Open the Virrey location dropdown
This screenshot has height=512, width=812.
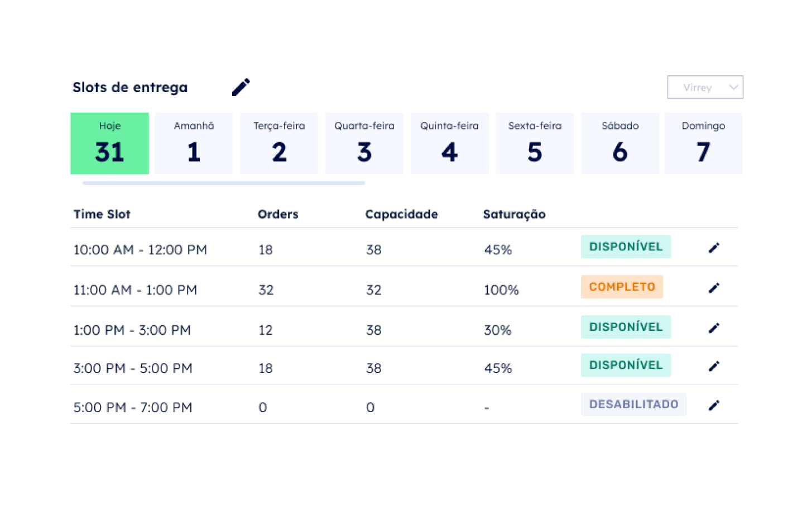coord(705,88)
